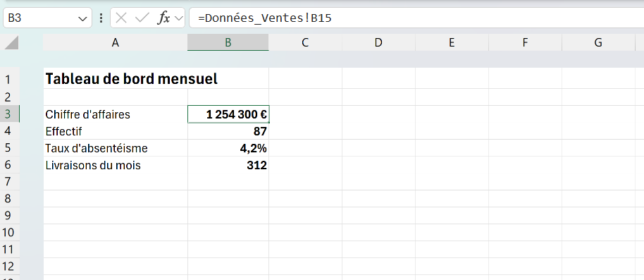Click the cell showing 1 254 300 €
This screenshot has height=280, width=644.
point(228,114)
